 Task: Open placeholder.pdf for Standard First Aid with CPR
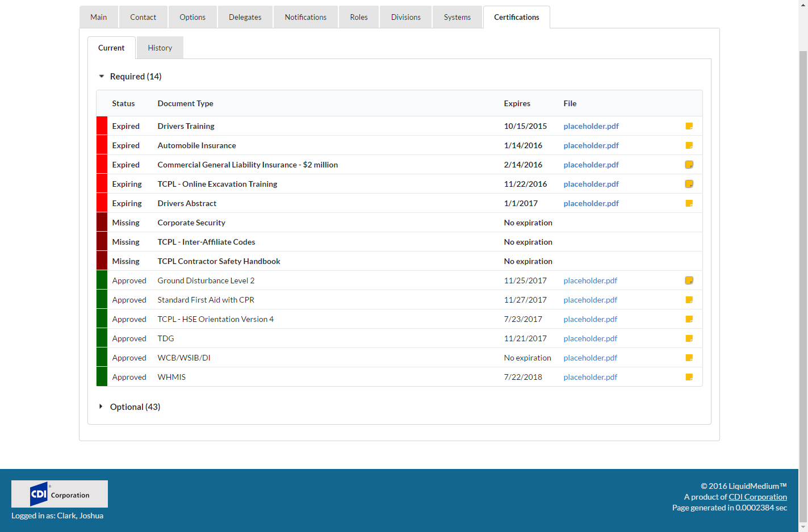click(590, 300)
